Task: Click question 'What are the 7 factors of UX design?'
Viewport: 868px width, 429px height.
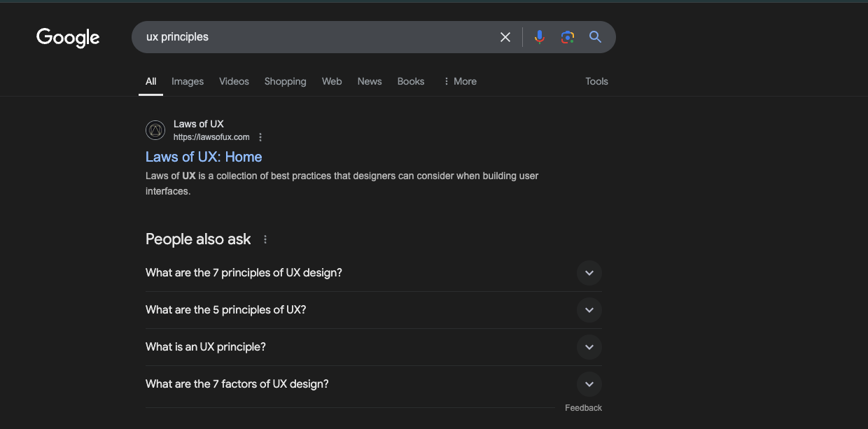Action: point(237,384)
